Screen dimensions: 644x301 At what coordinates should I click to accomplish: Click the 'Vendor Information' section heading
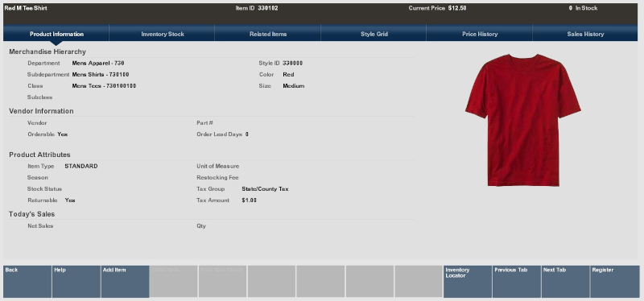tap(41, 111)
